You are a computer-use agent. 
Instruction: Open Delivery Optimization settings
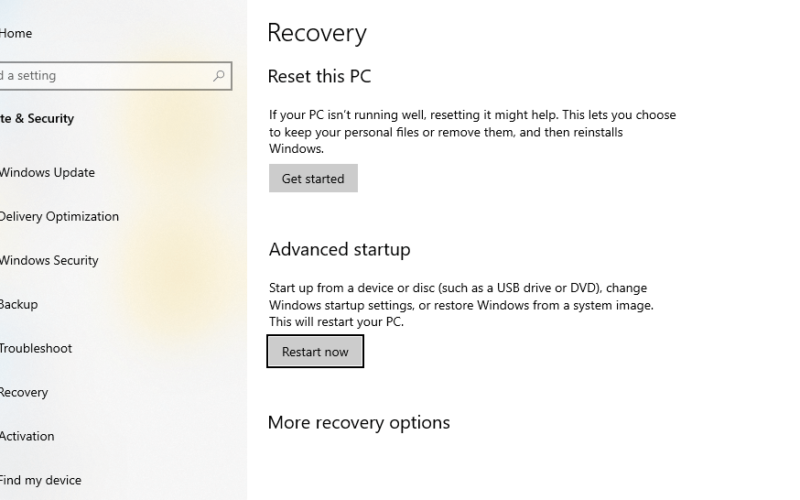pyautogui.click(x=59, y=216)
